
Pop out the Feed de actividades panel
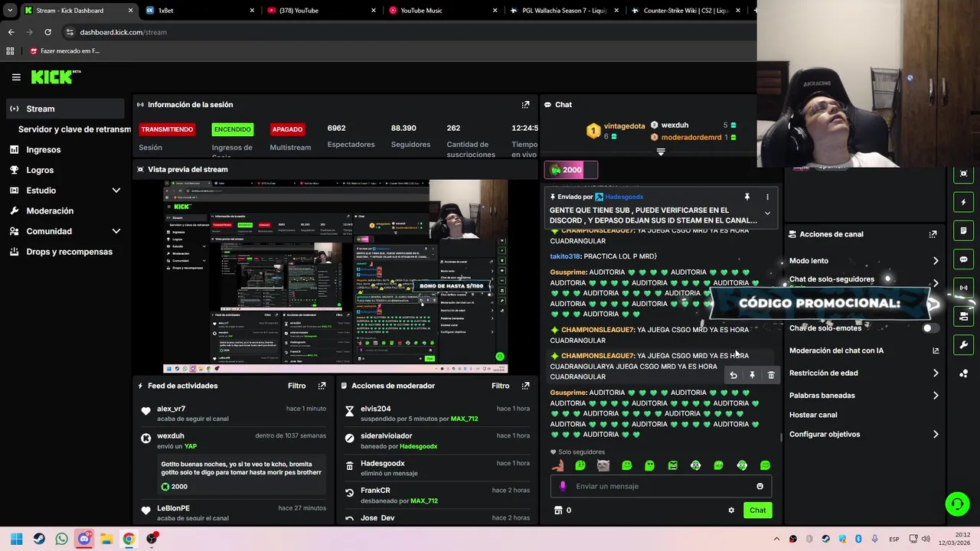click(322, 386)
